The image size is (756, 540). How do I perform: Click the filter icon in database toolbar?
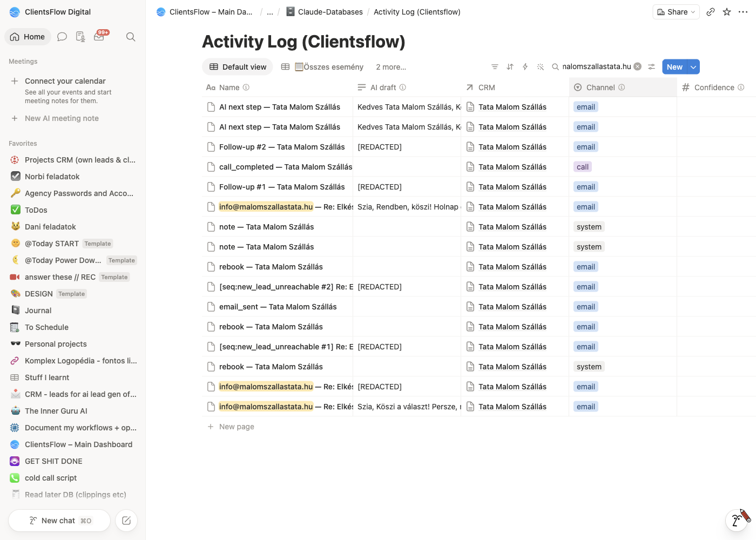click(x=495, y=67)
